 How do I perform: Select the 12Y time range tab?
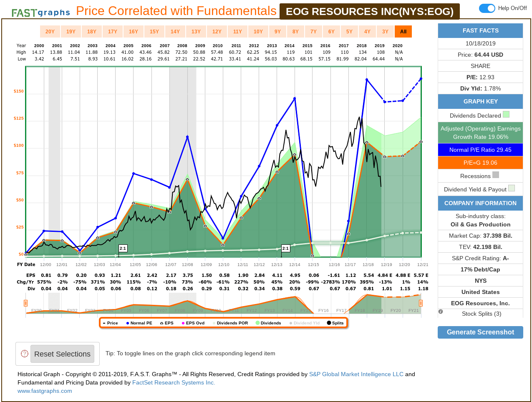pos(217,32)
